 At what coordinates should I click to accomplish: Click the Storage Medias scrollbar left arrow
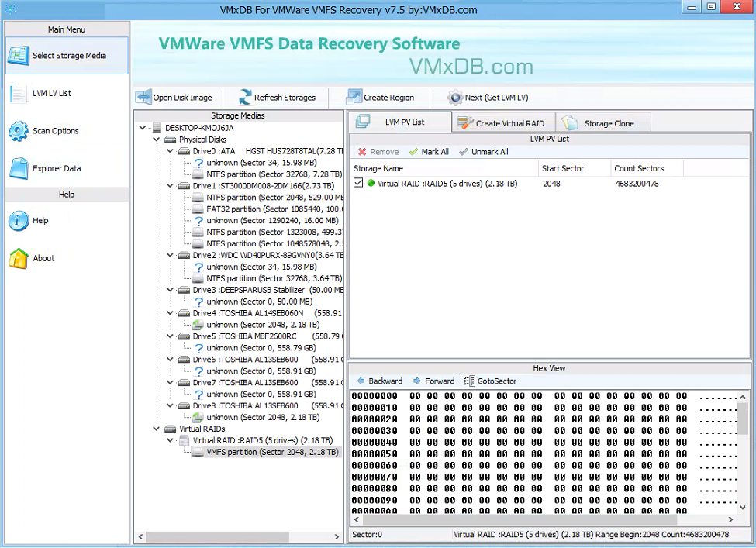click(x=141, y=536)
